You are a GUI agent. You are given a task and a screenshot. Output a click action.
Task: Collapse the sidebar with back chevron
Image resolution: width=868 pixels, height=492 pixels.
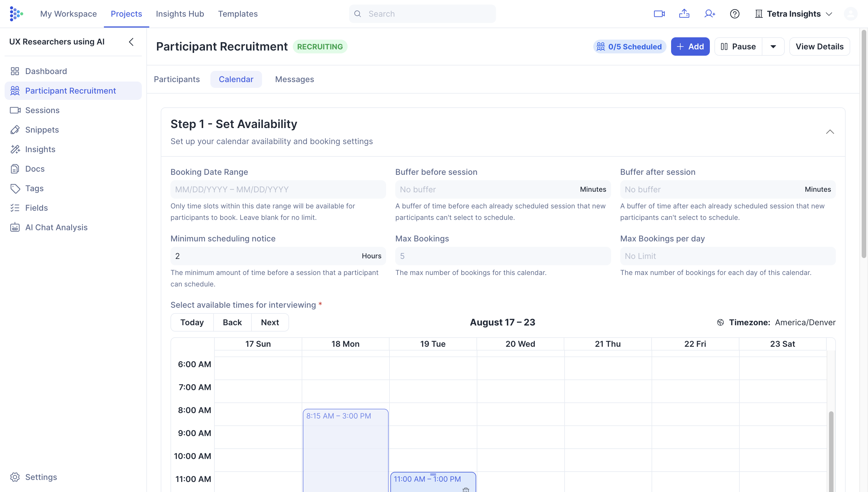131,42
